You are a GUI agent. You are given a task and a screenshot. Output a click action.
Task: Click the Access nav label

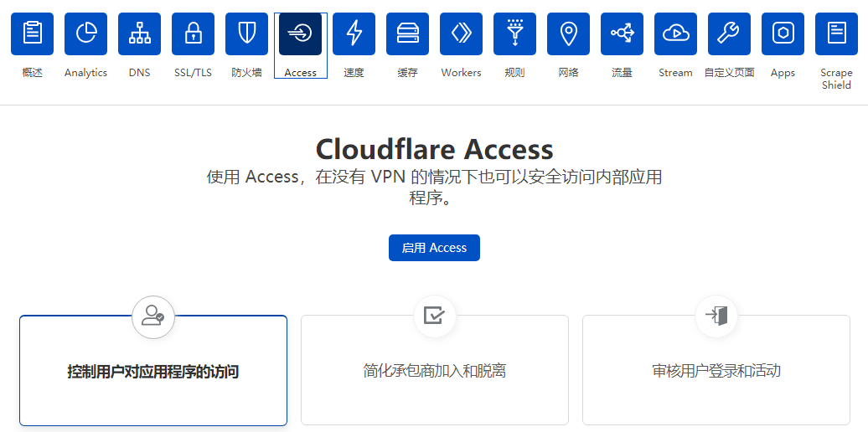click(x=300, y=73)
